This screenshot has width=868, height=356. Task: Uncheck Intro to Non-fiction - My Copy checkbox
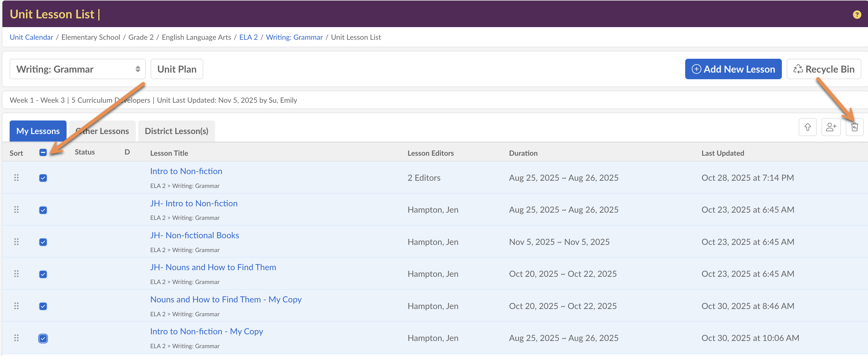pyautogui.click(x=43, y=338)
